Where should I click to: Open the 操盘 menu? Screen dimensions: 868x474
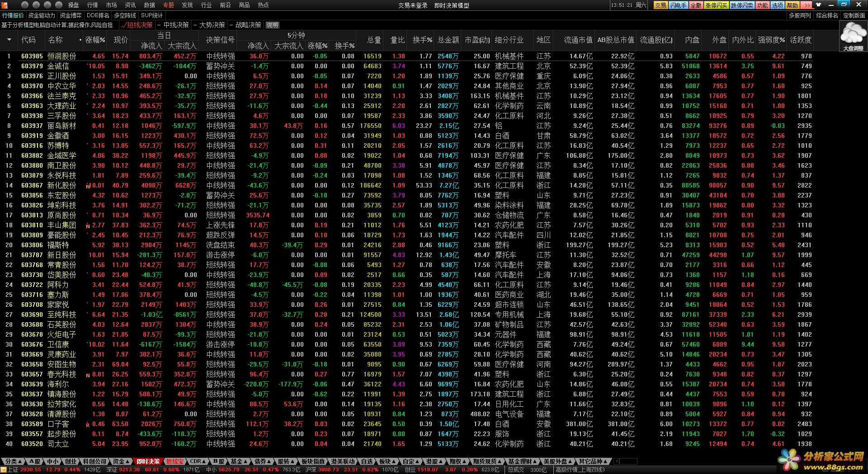(x=73, y=5)
